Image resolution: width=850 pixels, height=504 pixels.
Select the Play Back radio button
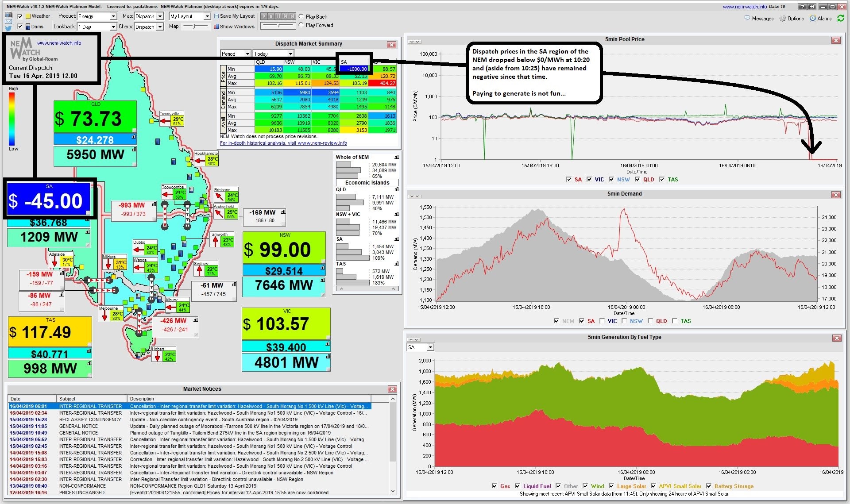point(301,16)
